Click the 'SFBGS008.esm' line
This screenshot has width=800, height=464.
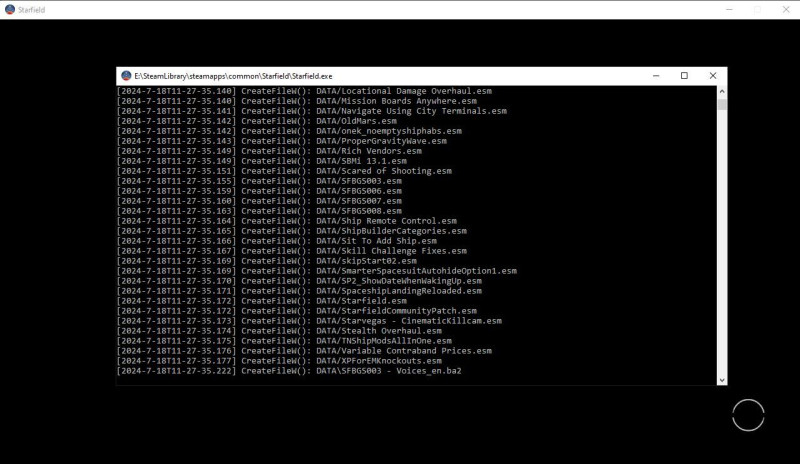point(259,211)
